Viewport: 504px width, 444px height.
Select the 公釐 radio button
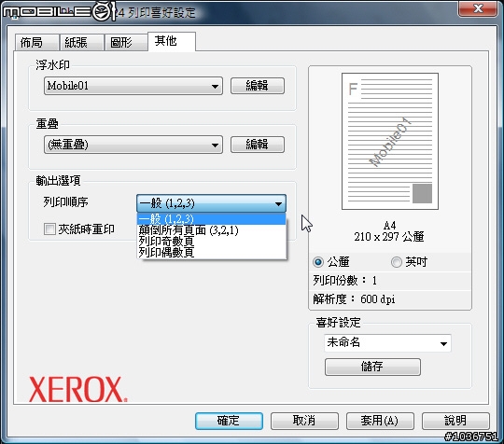[318, 262]
